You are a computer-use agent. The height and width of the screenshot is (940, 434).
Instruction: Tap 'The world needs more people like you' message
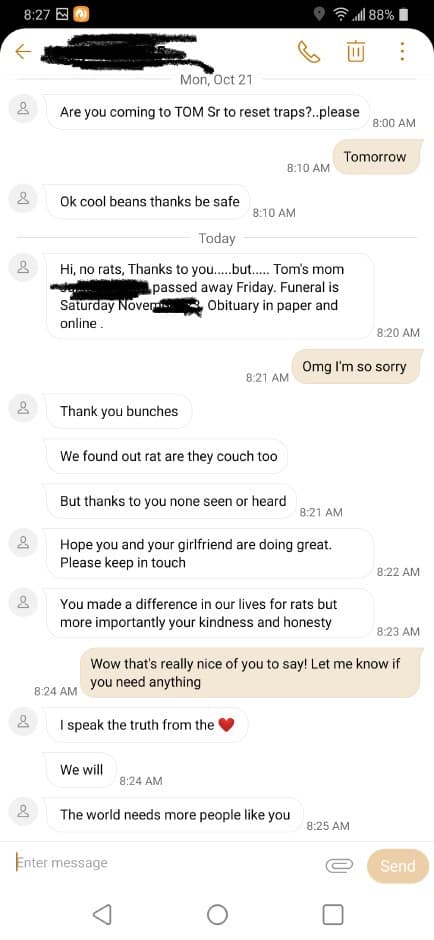[x=174, y=814]
